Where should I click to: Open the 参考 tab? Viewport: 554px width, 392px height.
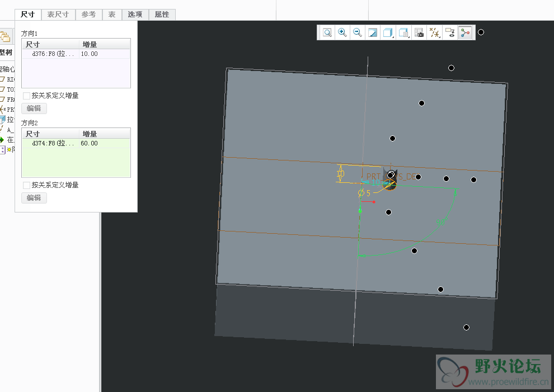[88, 15]
